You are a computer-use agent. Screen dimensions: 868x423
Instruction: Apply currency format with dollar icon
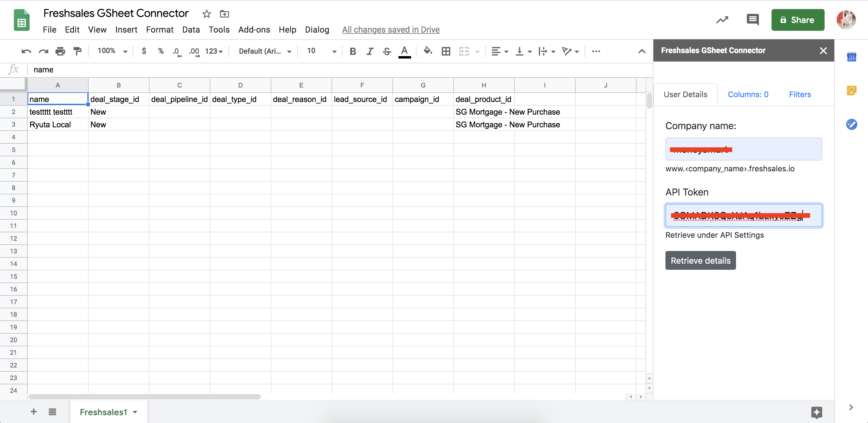pyautogui.click(x=144, y=51)
